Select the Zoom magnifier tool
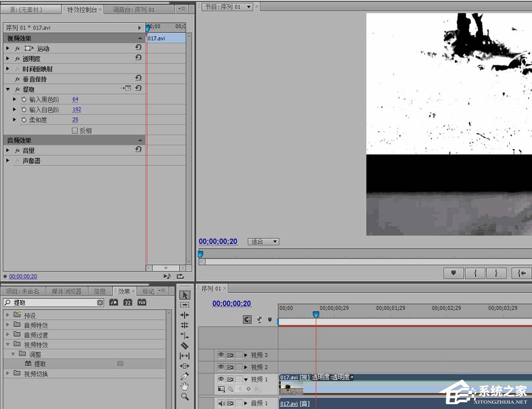The image size is (532, 409). click(185, 396)
